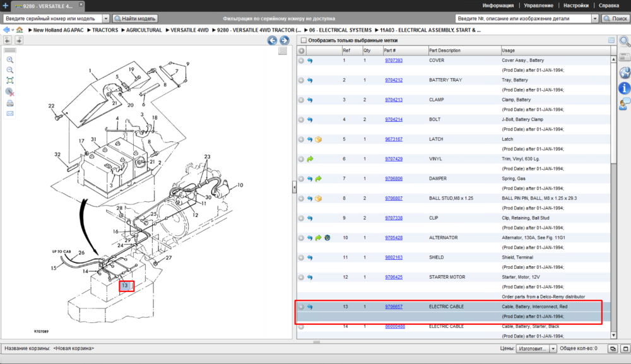Zoom out of the parts diagram
Viewport: 631px width, 364px height.
pos(10,70)
